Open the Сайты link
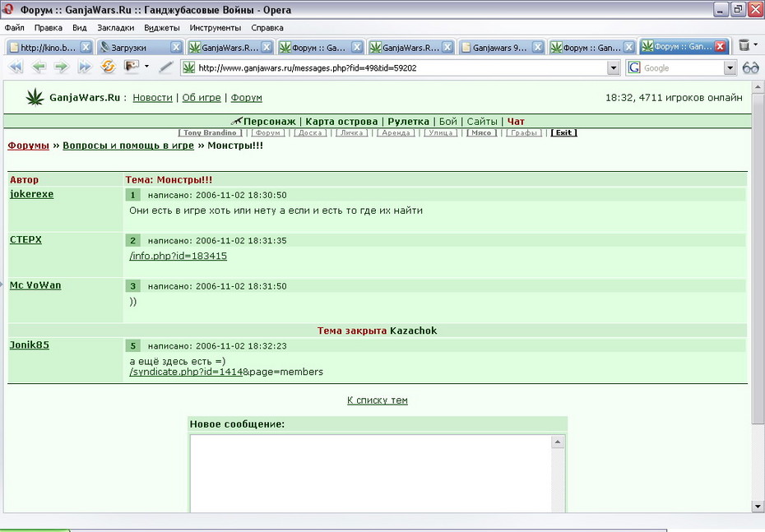The image size is (765, 532). click(482, 122)
